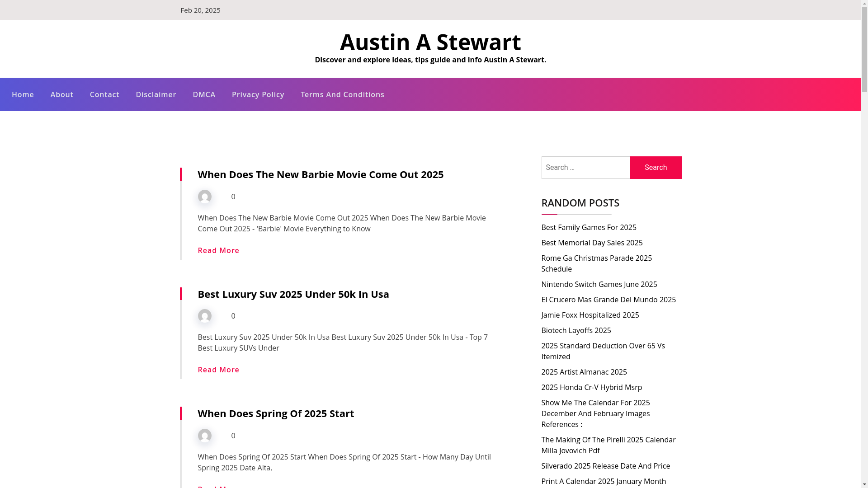Viewport: 868px width, 488px height.
Task: Click comment count 0 under Best Luxury Suv post
Action: tap(233, 316)
